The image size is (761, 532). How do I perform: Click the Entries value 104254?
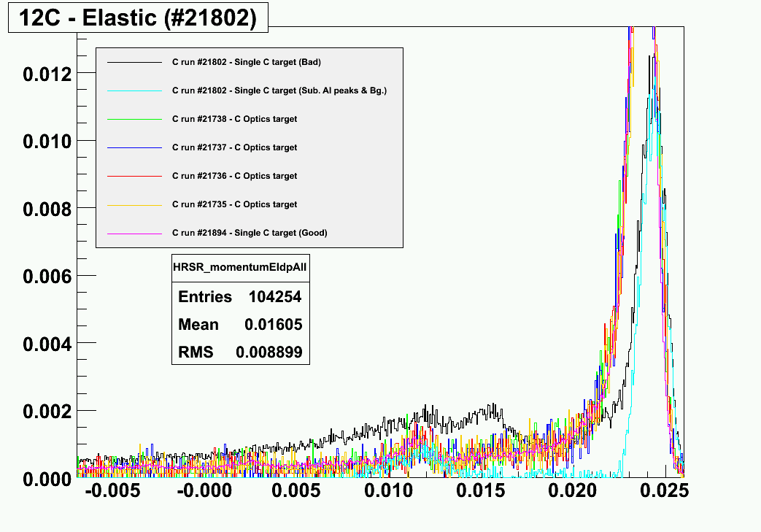[274, 297]
